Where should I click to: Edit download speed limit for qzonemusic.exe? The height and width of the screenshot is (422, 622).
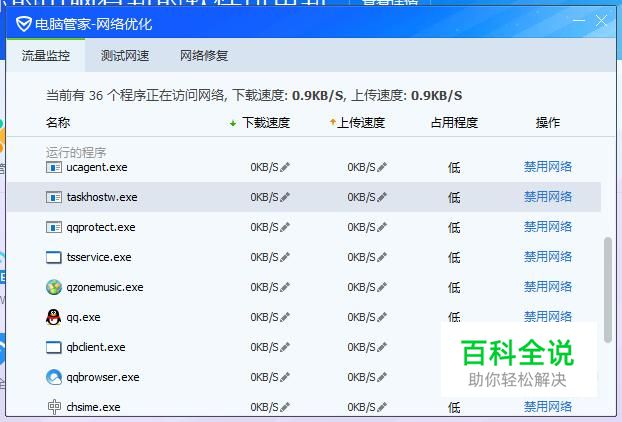click(x=285, y=287)
